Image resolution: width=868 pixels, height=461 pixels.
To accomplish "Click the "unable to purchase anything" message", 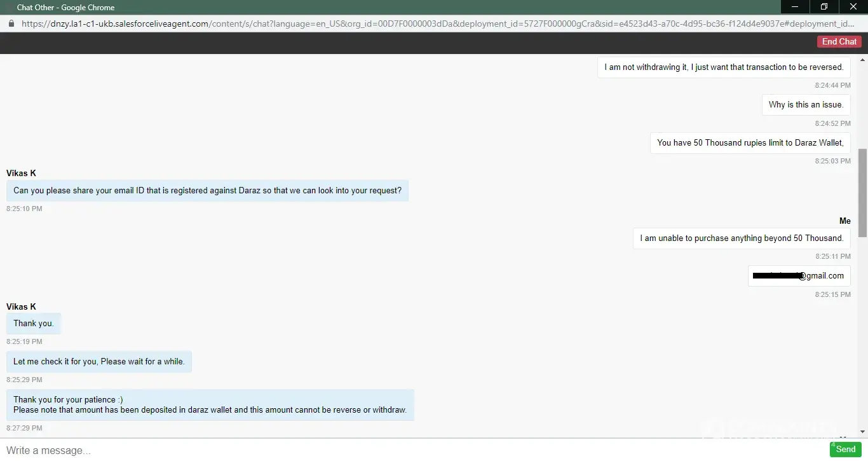I will pos(742,238).
